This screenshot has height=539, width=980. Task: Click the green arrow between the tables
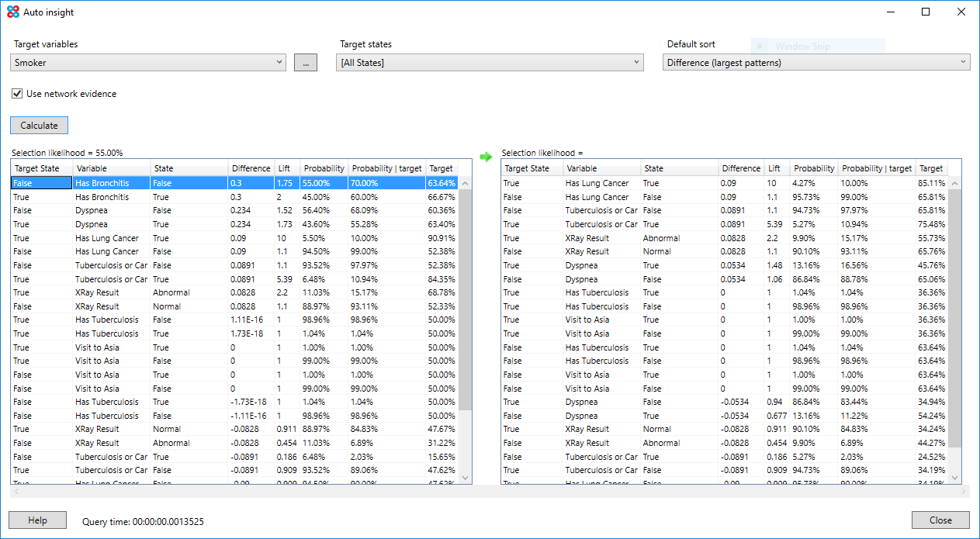click(486, 157)
